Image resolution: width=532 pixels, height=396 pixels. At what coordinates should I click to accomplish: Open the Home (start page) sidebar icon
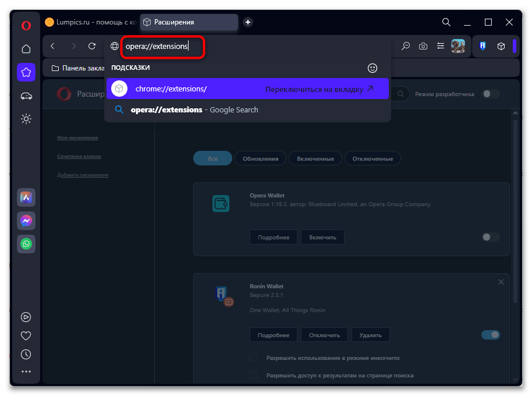point(26,49)
